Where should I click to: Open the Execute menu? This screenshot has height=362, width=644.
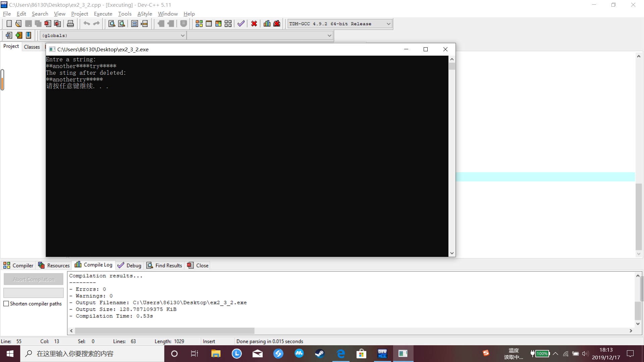point(103,14)
